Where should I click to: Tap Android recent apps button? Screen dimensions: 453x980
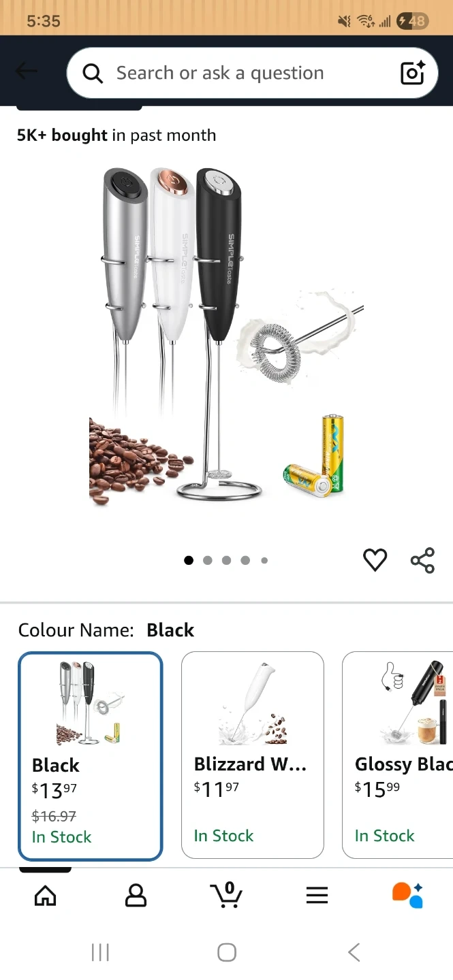(100, 952)
